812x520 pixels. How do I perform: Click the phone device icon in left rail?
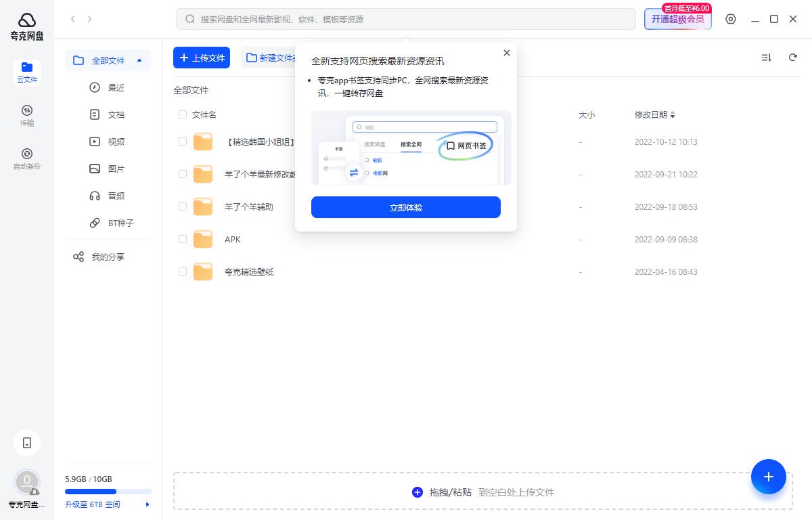pos(27,443)
